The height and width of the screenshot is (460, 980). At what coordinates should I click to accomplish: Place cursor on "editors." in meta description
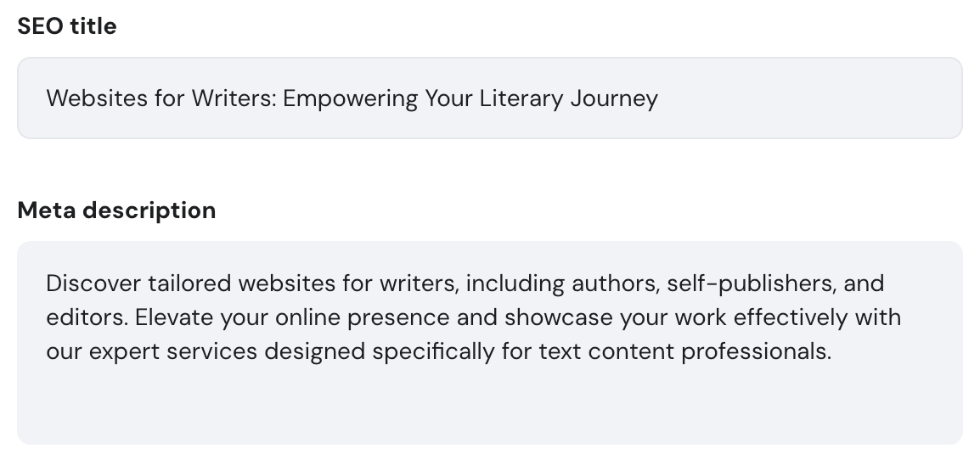click(x=87, y=317)
